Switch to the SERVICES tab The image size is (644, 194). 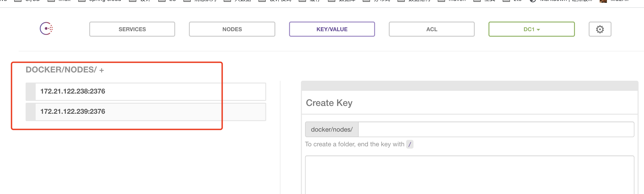click(132, 29)
